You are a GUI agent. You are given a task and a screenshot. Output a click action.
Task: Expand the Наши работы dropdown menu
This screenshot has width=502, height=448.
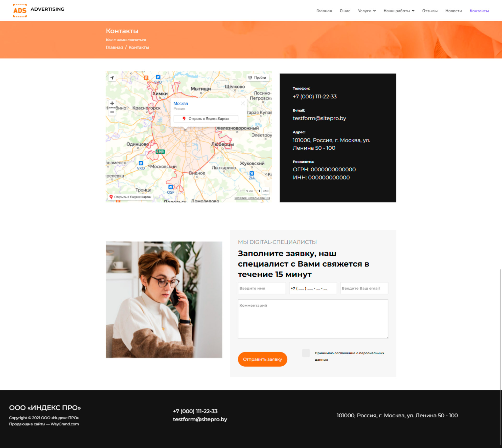pos(399,11)
